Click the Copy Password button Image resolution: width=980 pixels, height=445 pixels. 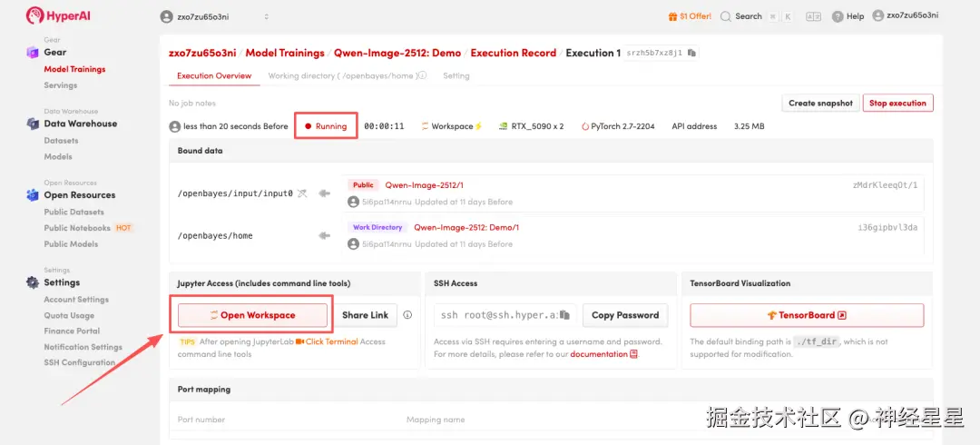tap(625, 315)
